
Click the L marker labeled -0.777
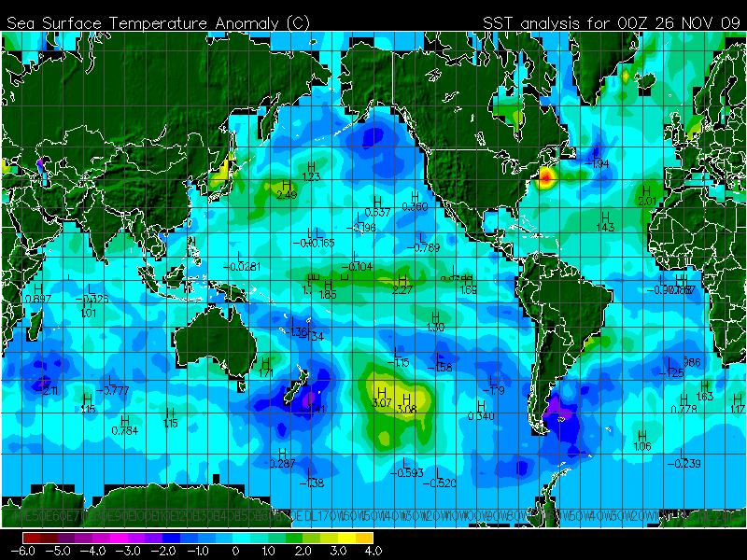coord(113,379)
